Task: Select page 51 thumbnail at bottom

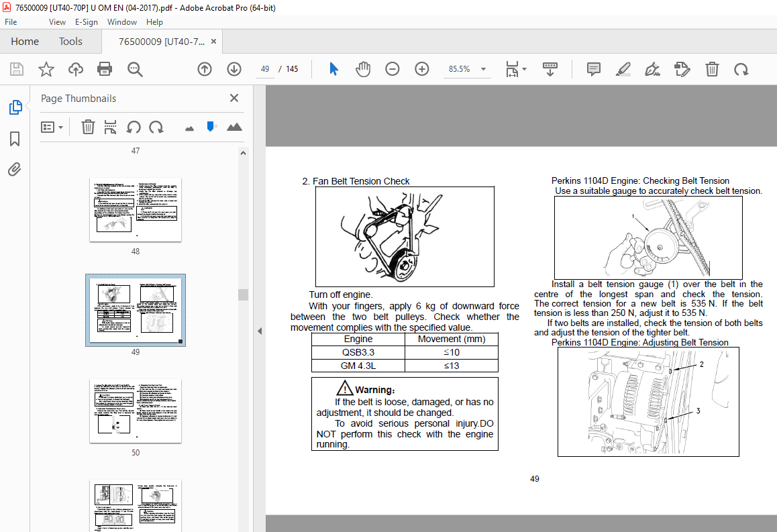Action: click(x=136, y=505)
